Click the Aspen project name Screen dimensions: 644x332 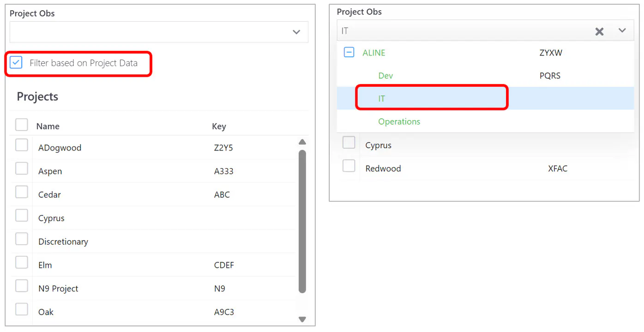coord(50,171)
